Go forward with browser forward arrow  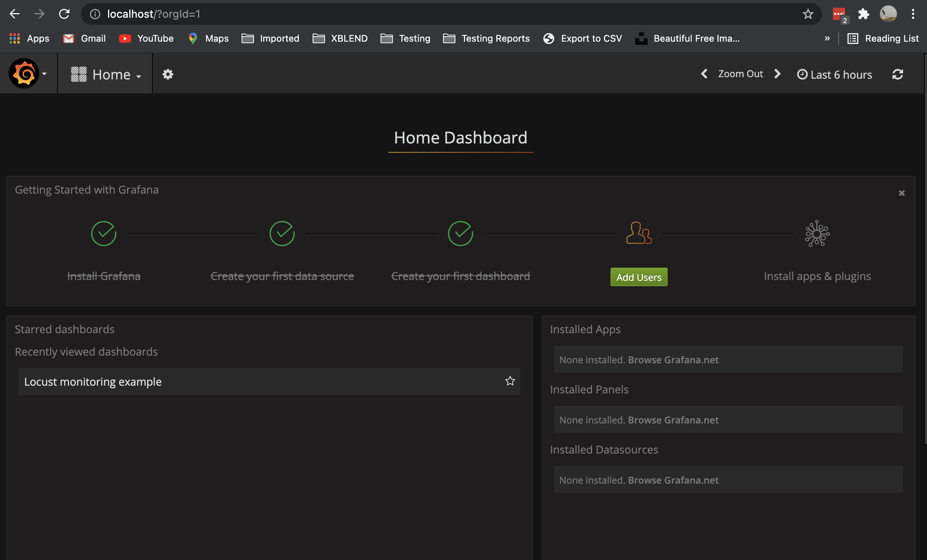point(39,14)
